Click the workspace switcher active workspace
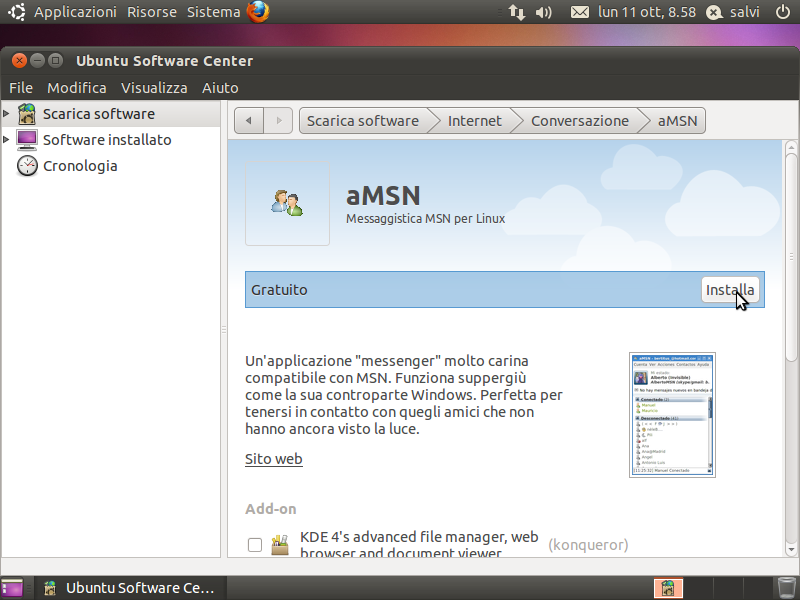The width and height of the screenshot is (800, 600). [668, 588]
